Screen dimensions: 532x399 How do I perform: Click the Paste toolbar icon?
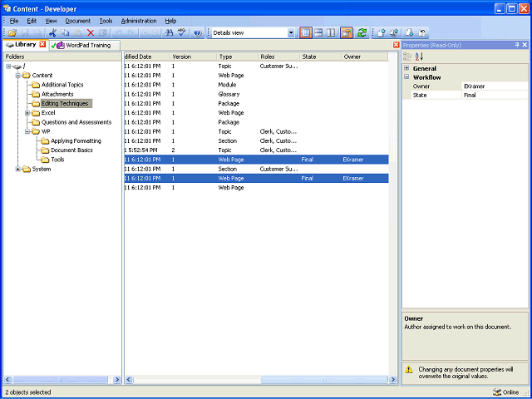[x=77, y=33]
